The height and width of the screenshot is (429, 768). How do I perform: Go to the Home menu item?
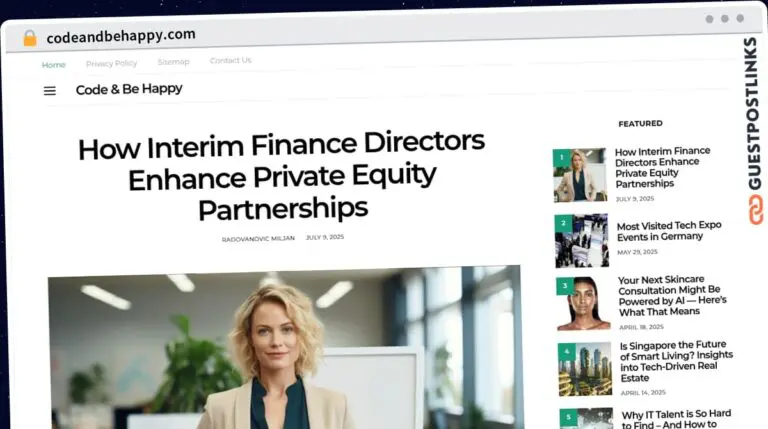[x=53, y=65]
